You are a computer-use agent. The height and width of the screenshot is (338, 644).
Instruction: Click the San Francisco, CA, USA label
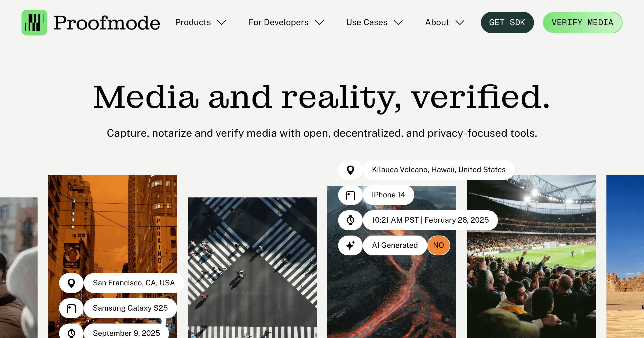(x=134, y=283)
